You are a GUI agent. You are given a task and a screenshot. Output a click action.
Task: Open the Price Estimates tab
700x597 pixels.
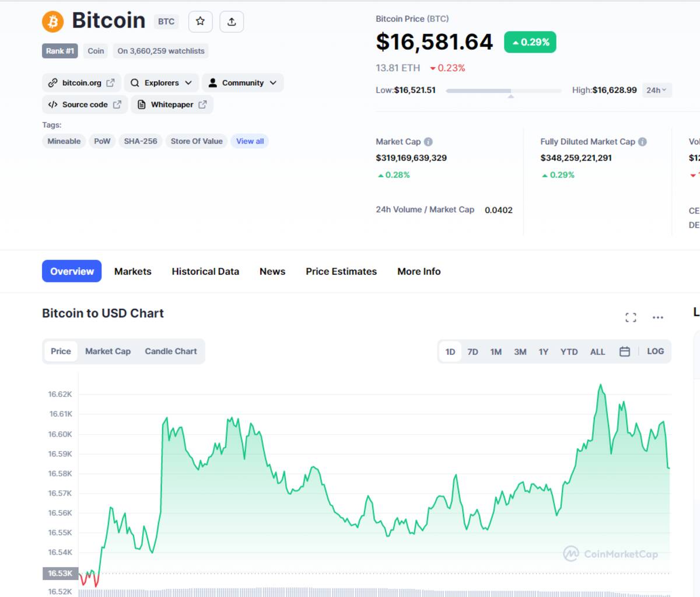[341, 271]
